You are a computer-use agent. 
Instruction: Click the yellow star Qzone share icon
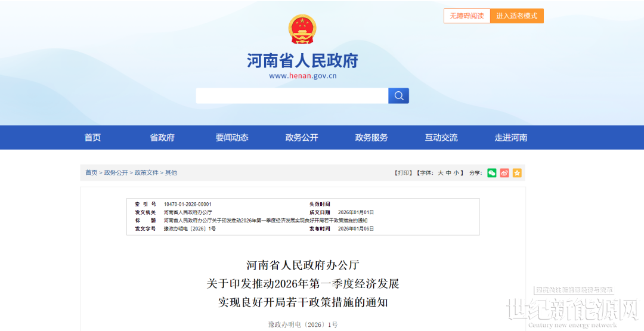pos(517,173)
